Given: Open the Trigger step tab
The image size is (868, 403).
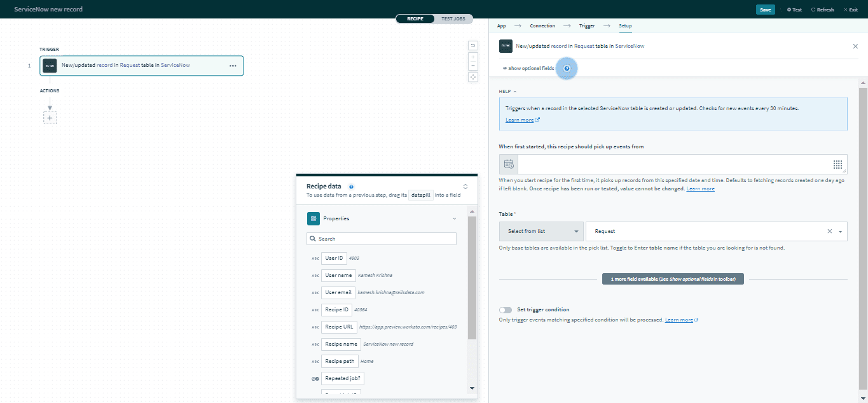Looking at the screenshot, I should tap(587, 25).
